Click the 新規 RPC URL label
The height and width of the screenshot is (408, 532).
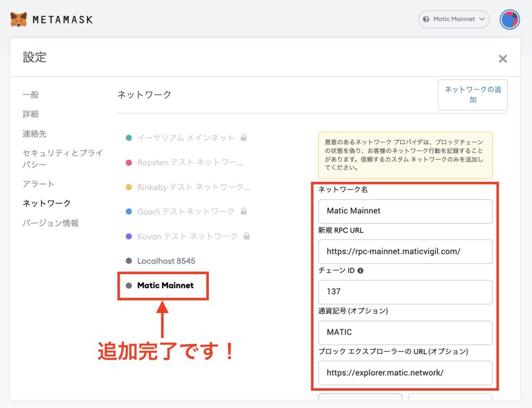[341, 230]
